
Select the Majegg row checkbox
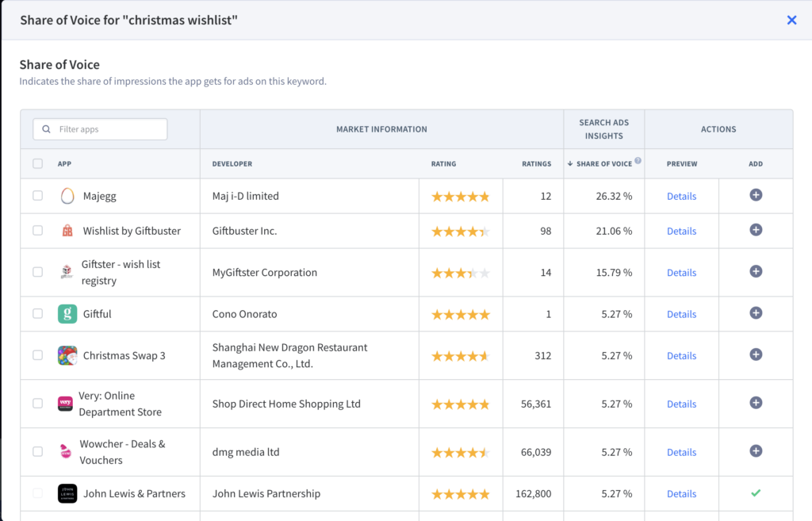coord(38,195)
